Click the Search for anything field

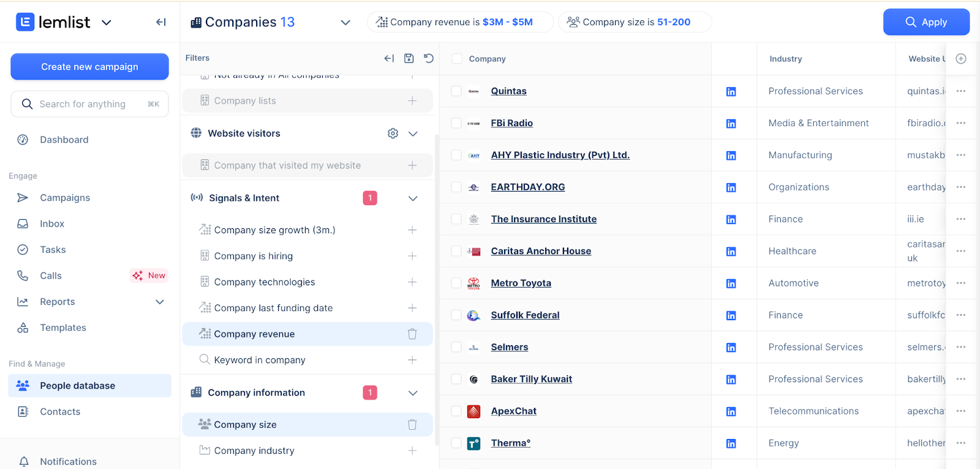(x=89, y=104)
